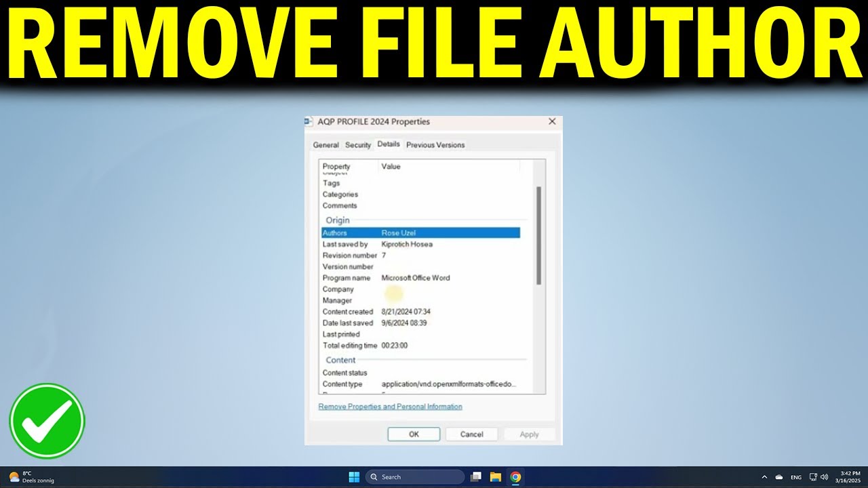868x488 pixels.
Task: Select the Revision number row
Action: click(x=420, y=256)
